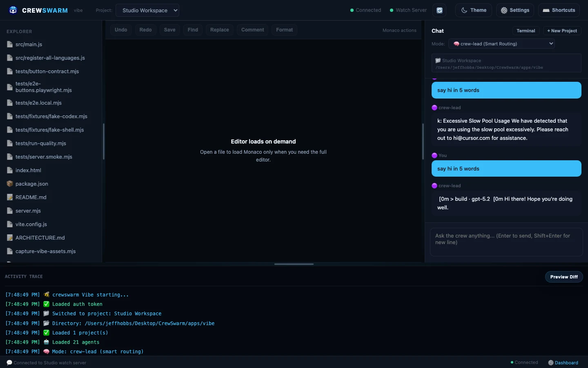Image resolution: width=588 pixels, height=368 pixels.
Task: Click the Watch Server status dot
Action: [x=392, y=10]
